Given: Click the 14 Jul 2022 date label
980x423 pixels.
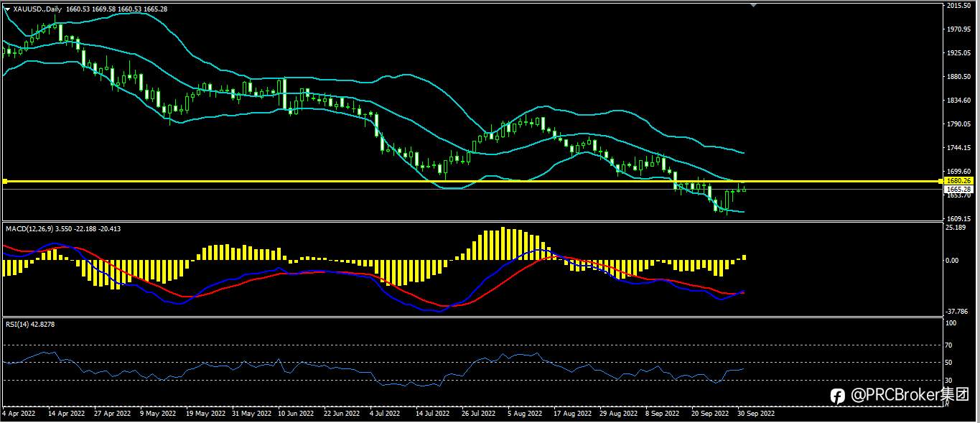Looking at the screenshot, I should pyautogui.click(x=433, y=414).
